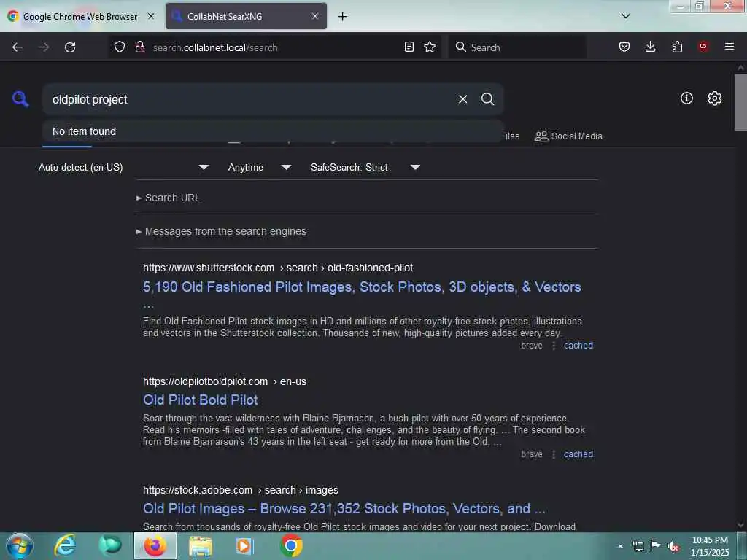
Task: Switch to Social Media category
Action: tap(568, 136)
